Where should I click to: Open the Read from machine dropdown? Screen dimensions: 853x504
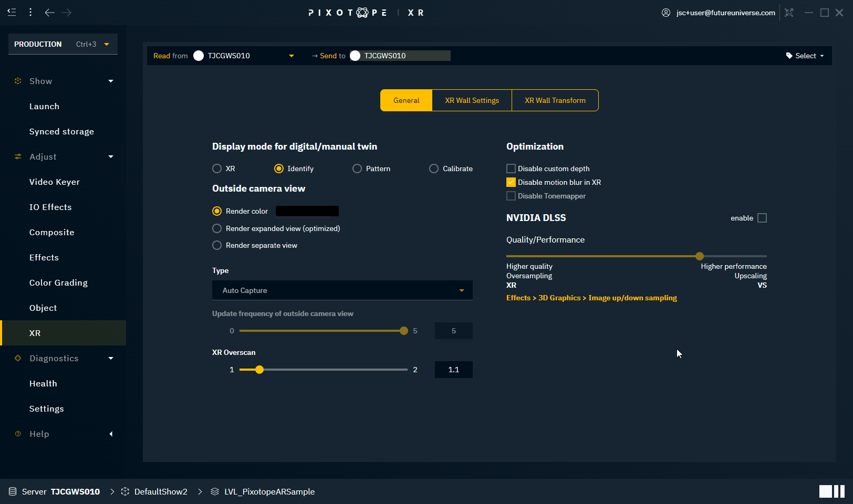pyautogui.click(x=292, y=56)
